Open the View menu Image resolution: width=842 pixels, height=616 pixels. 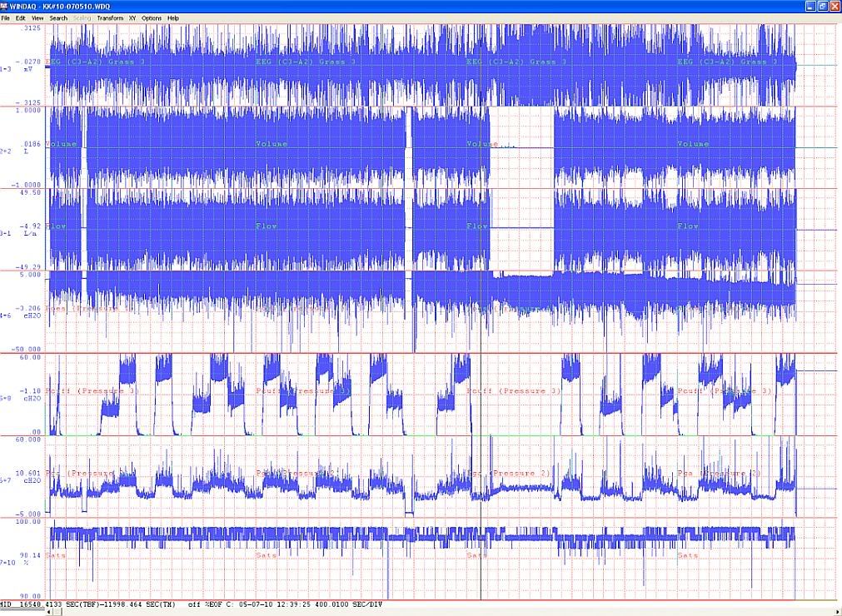pos(37,18)
